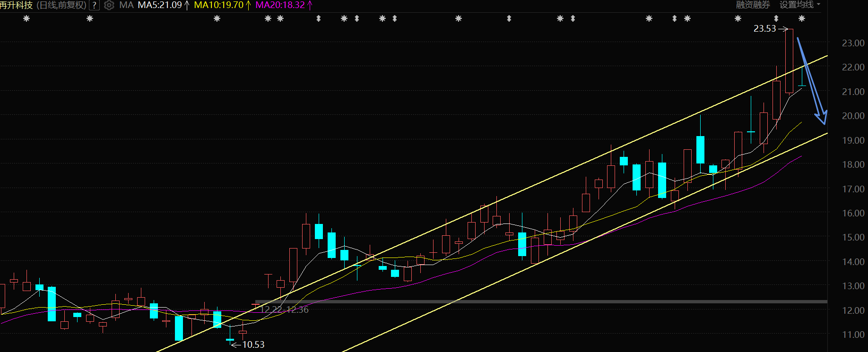Click the 23.53 high price label

tap(764, 29)
